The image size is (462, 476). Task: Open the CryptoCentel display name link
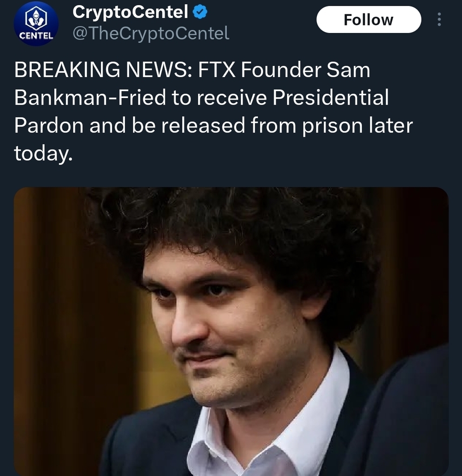(x=130, y=13)
